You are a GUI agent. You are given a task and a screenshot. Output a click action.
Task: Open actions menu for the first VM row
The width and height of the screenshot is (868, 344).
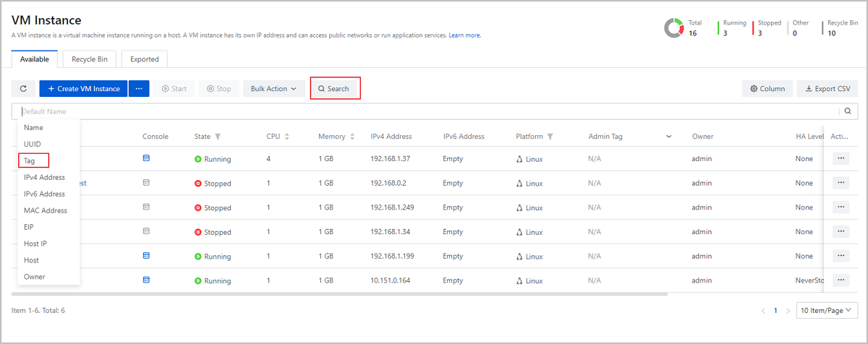[841, 158]
